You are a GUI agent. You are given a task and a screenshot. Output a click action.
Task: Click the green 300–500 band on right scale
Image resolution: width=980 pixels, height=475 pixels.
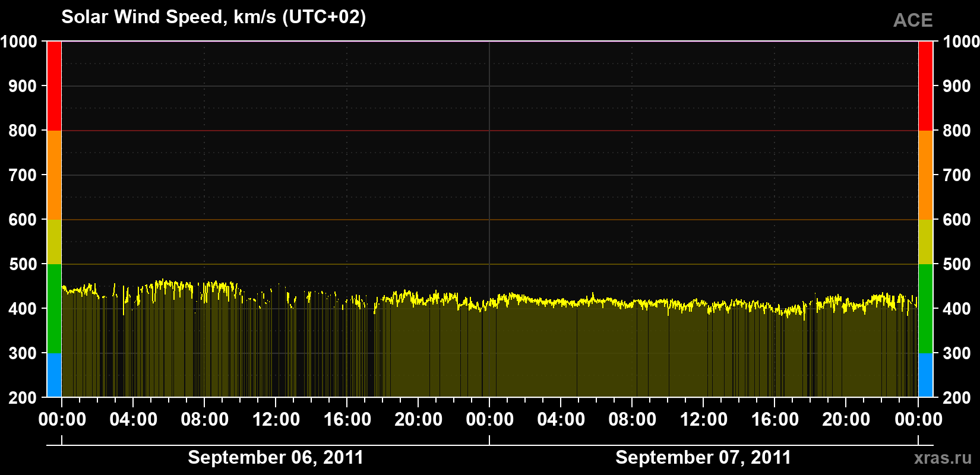click(x=926, y=309)
